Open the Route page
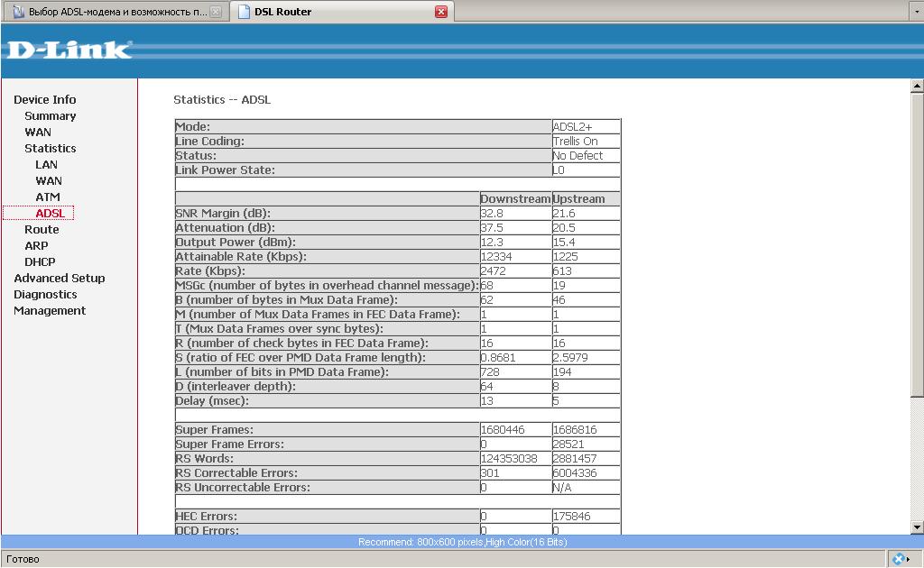 click(x=42, y=229)
